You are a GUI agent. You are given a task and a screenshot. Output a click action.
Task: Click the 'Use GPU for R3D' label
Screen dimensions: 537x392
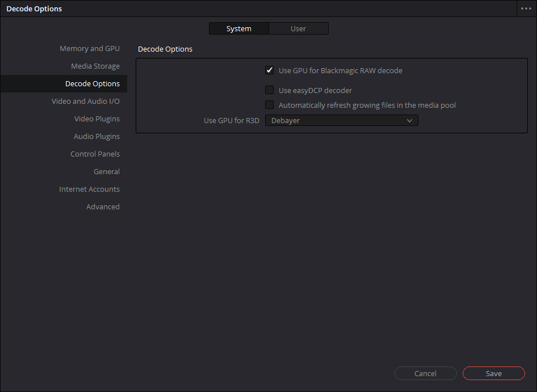coord(232,120)
